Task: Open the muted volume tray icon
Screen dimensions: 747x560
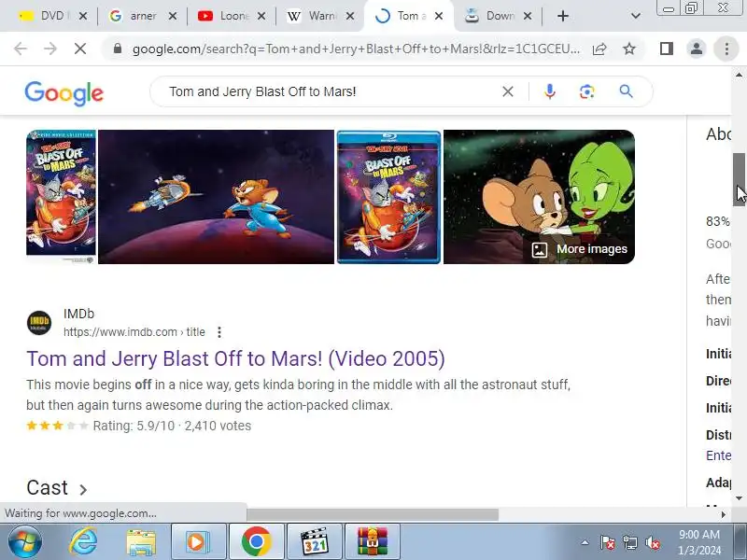Action: coord(653,542)
